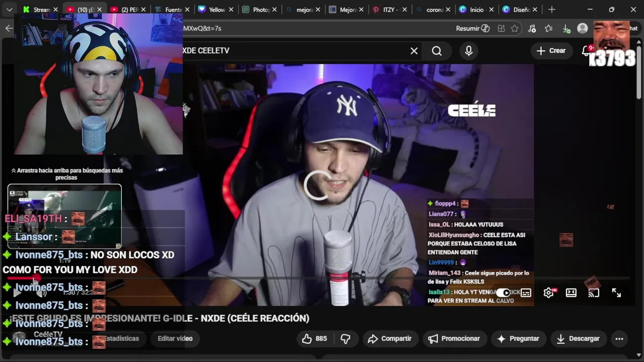Click the music note icon in the browser toolbar
Image resolution: width=644 pixels, height=362 pixels.
532,29
